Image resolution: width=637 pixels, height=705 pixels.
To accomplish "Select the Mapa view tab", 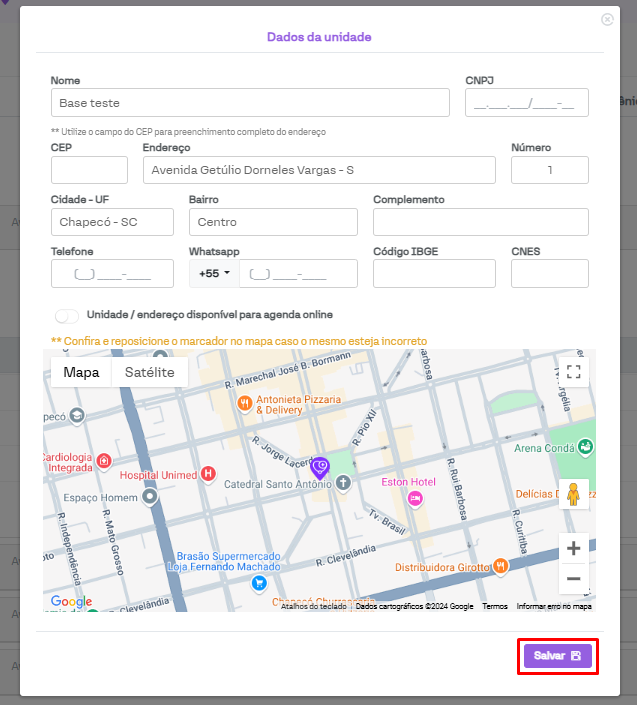I will pyautogui.click(x=81, y=372).
